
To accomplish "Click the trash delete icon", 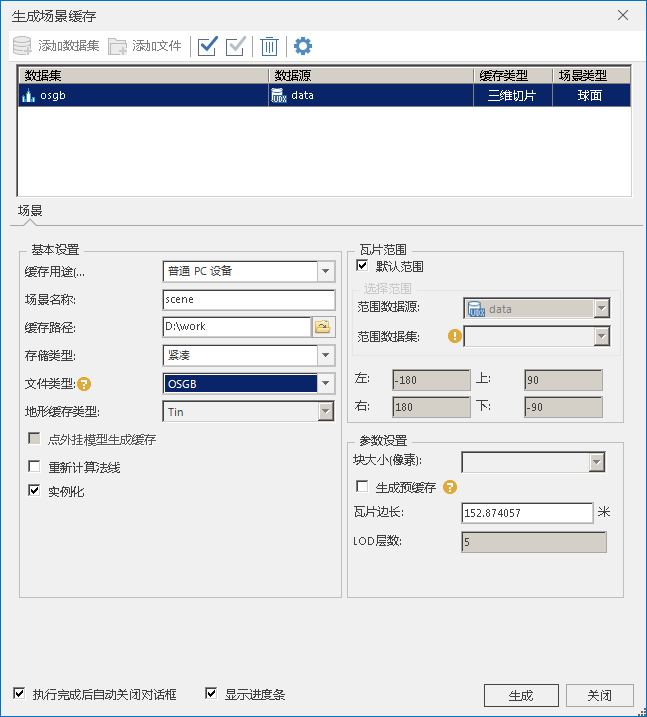I will [x=269, y=46].
